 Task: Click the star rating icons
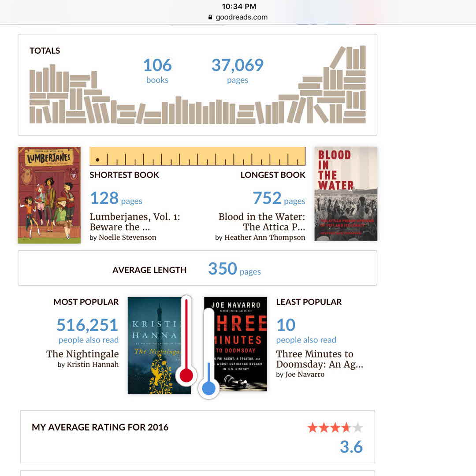pyautogui.click(x=335, y=428)
